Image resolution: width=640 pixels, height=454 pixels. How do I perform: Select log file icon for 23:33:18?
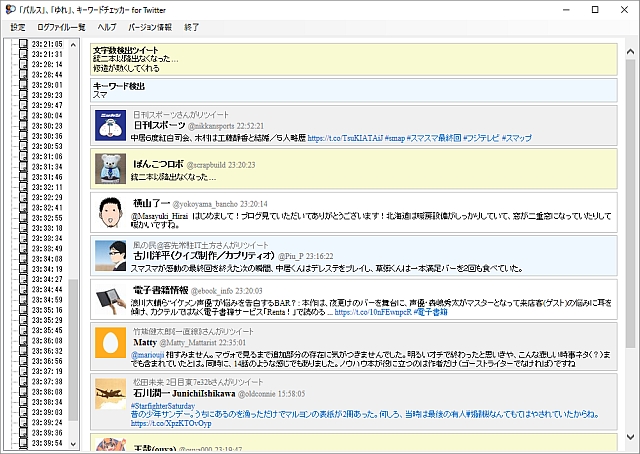click(23, 228)
